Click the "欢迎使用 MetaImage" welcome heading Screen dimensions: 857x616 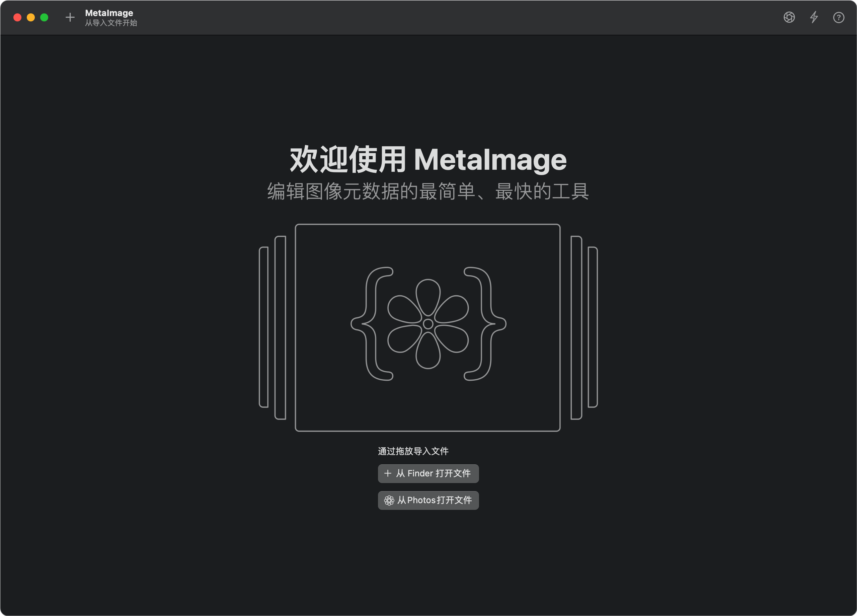(x=428, y=159)
